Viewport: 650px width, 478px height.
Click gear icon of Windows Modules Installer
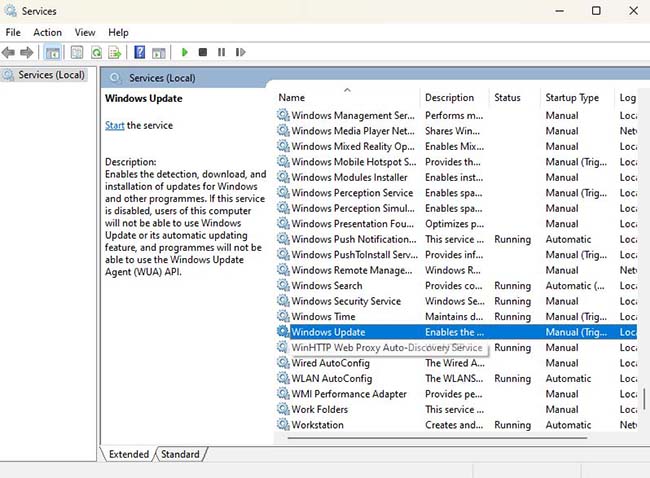[x=283, y=177]
